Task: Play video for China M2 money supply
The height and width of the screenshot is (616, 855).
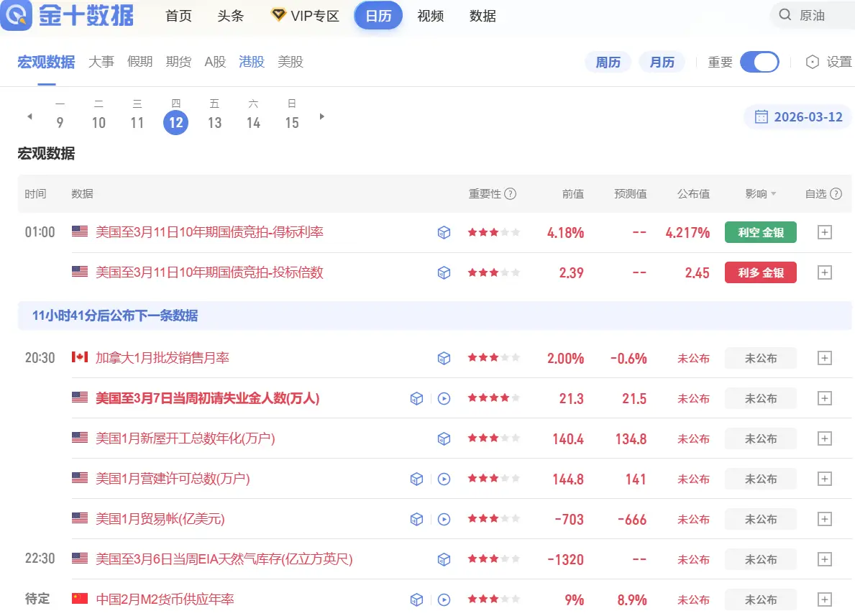Action: pyautogui.click(x=444, y=599)
